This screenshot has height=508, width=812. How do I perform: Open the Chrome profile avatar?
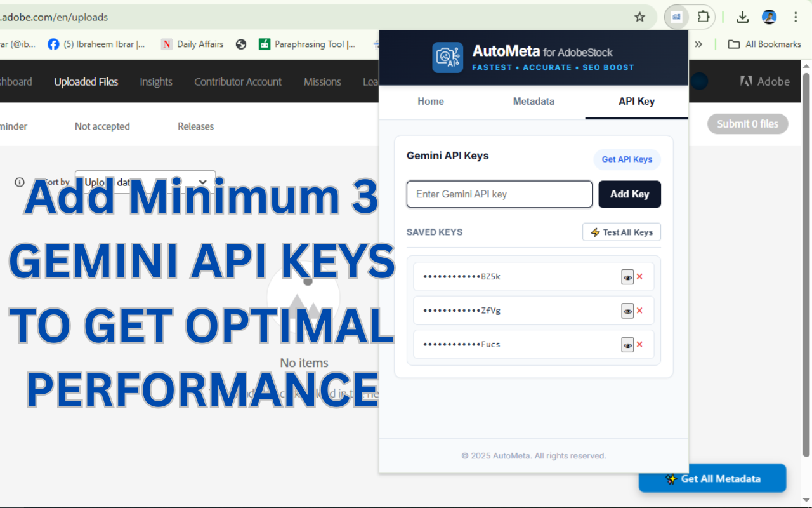click(769, 17)
